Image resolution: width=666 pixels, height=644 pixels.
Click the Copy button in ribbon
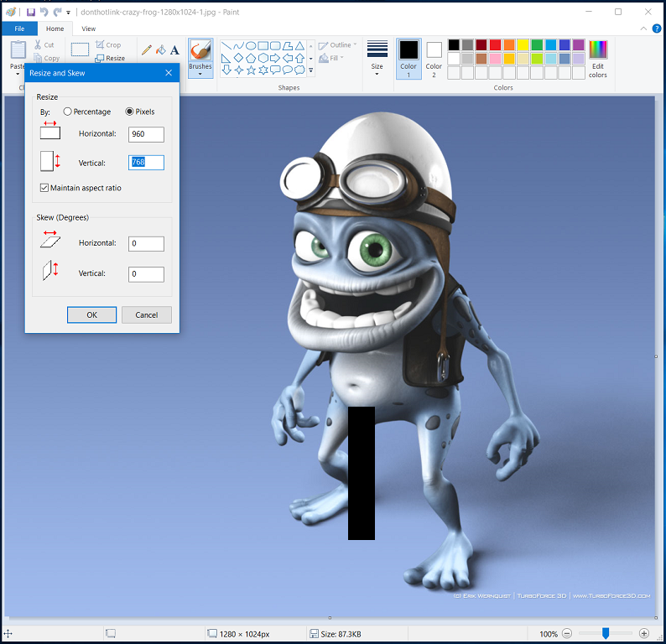point(47,58)
